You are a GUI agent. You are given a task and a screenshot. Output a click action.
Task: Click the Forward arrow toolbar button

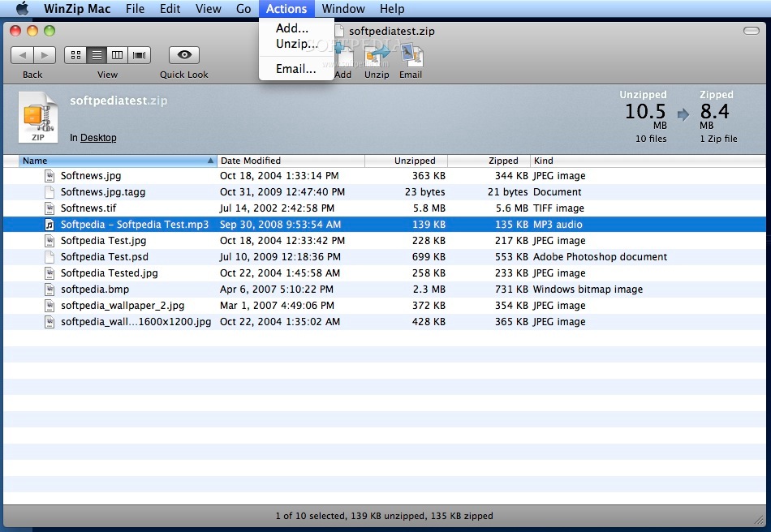[44, 55]
